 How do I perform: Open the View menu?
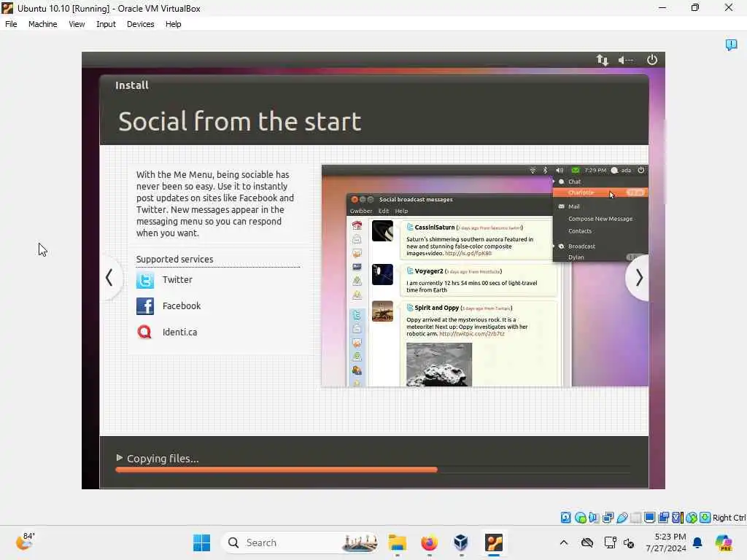77,24
